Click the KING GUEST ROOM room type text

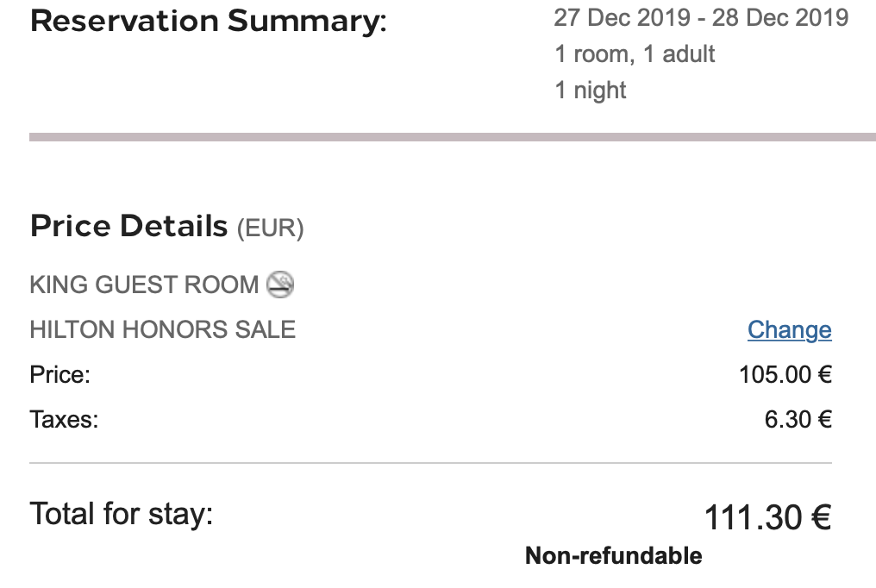(144, 285)
